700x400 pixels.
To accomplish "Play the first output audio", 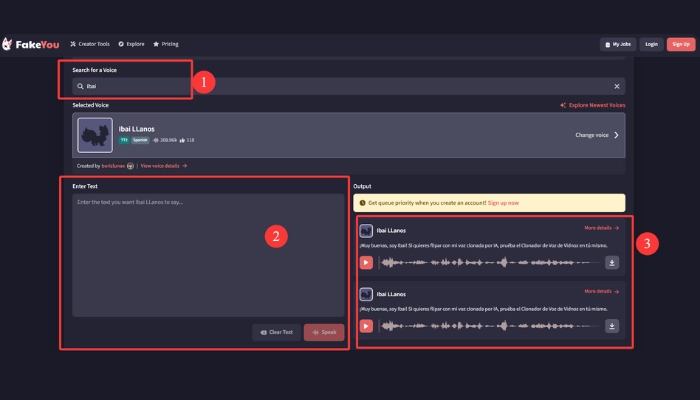I will coord(366,262).
